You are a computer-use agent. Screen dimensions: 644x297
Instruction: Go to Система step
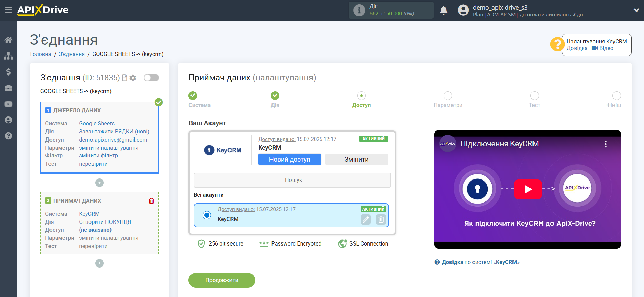(193, 96)
